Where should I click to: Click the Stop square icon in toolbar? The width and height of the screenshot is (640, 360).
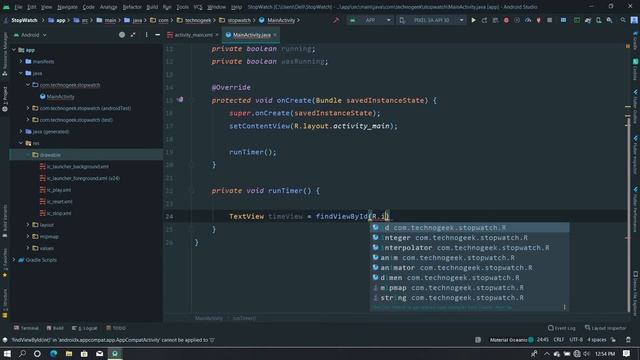(x=550, y=20)
